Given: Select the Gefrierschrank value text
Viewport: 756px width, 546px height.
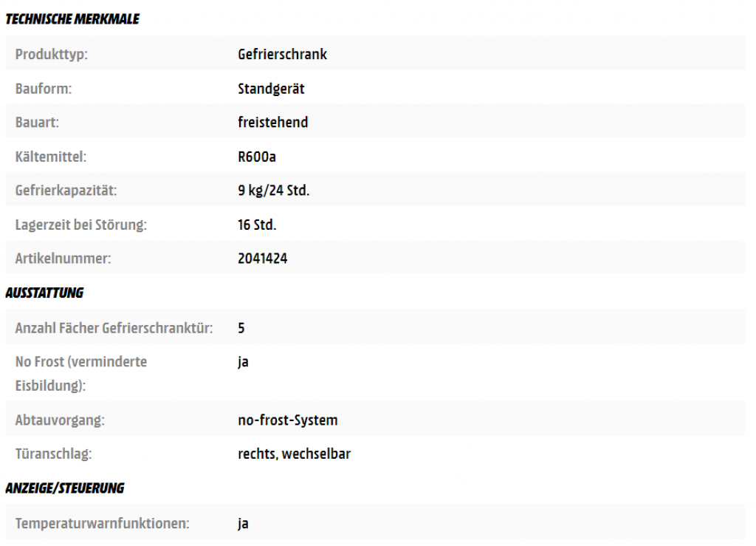Looking at the screenshot, I should click(x=282, y=55).
